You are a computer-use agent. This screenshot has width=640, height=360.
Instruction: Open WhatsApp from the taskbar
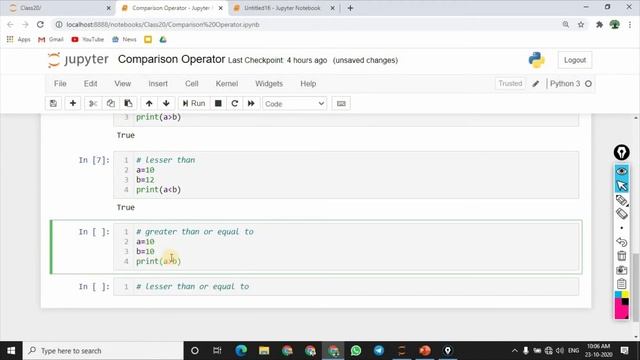coord(356,351)
